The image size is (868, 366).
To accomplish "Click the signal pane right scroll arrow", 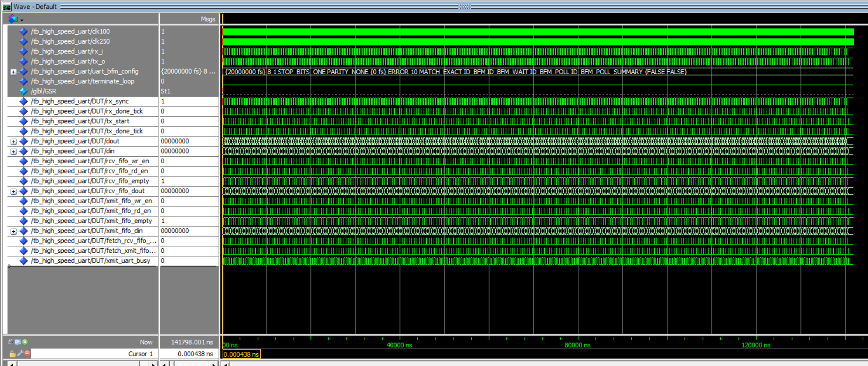I will click(153, 364).
